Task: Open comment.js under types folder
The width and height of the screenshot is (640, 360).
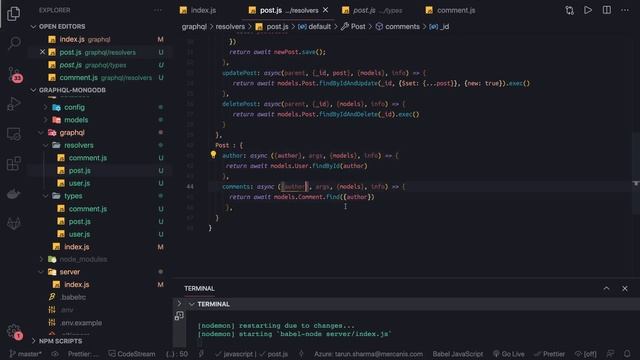Action: [x=88, y=209]
